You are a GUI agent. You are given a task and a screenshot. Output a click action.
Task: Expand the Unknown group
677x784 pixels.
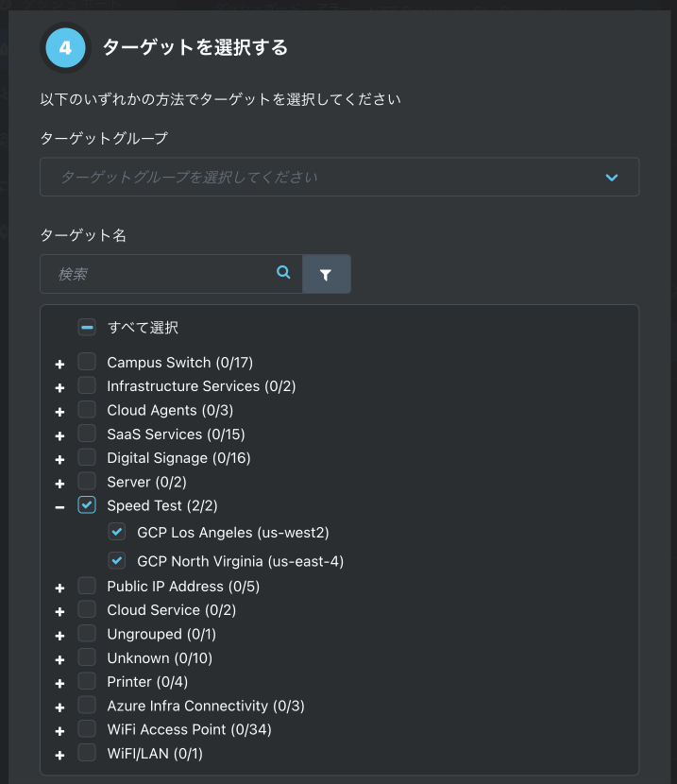coord(59,660)
